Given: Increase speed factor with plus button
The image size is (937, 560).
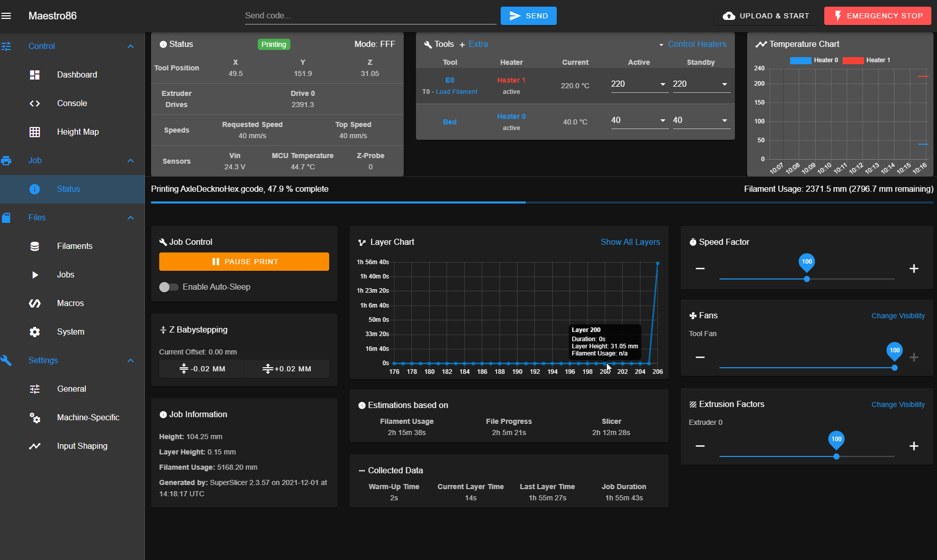Looking at the screenshot, I should (914, 269).
